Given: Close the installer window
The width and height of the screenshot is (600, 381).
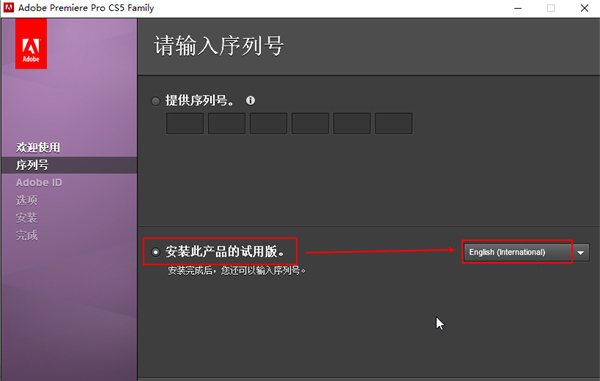Looking at the screenshot, I should [x=584, y=8].
